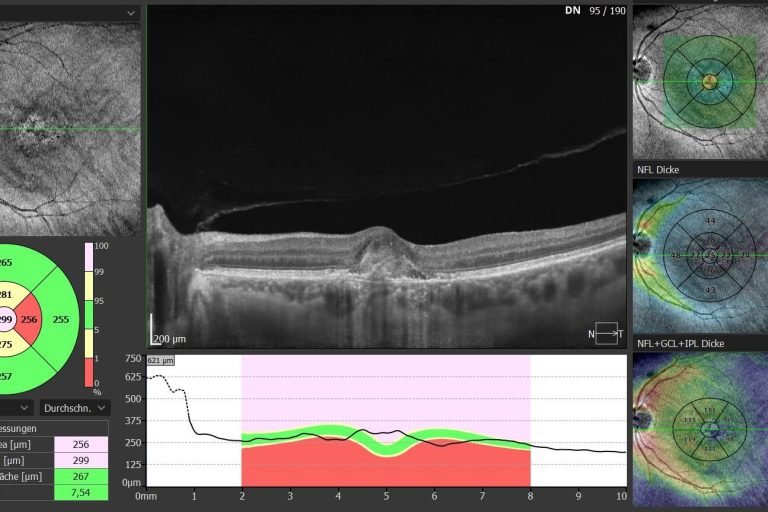Click the red 0-1 percentile legend segment
This screenshot has height=512, width=768.
click(x=89, y=372)
